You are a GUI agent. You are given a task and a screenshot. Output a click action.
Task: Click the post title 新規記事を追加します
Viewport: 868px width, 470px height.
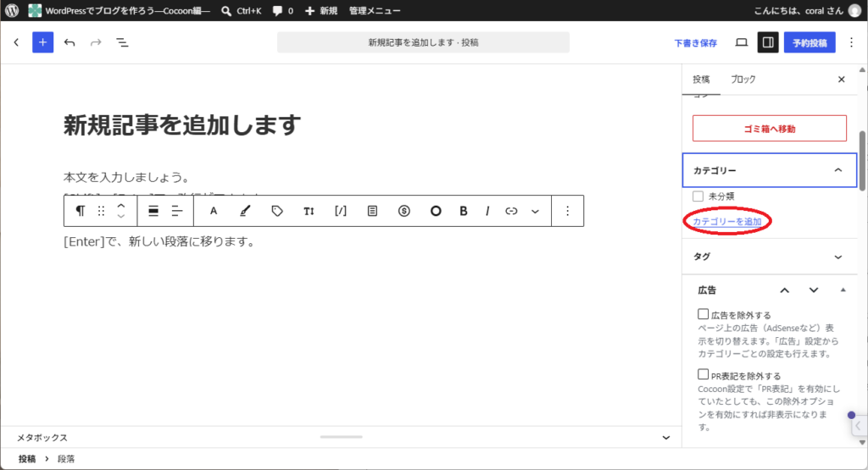pyautogui.click(x=182, y=125)
